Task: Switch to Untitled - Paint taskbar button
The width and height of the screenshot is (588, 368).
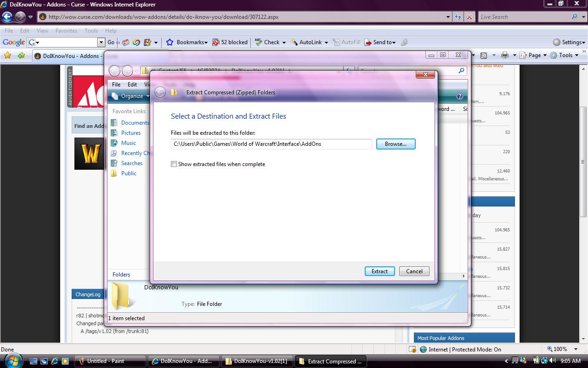Action: pos(110,361)
